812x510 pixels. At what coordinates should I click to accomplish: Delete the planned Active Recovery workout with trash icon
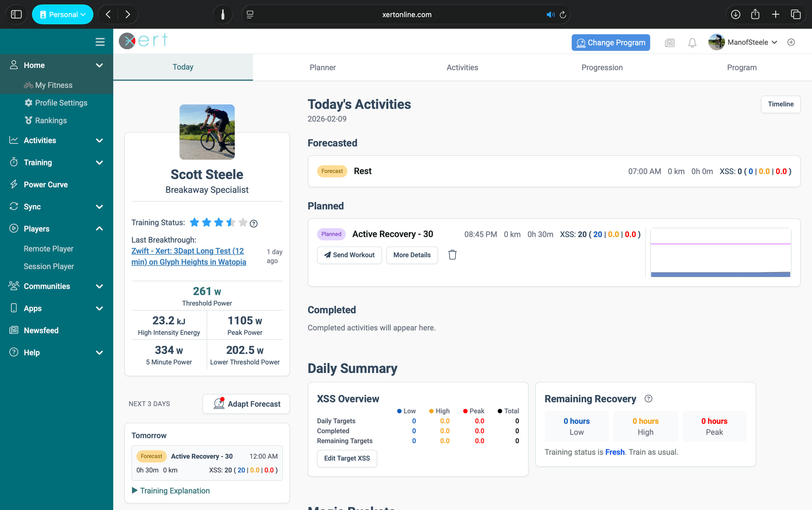point(452,255)
